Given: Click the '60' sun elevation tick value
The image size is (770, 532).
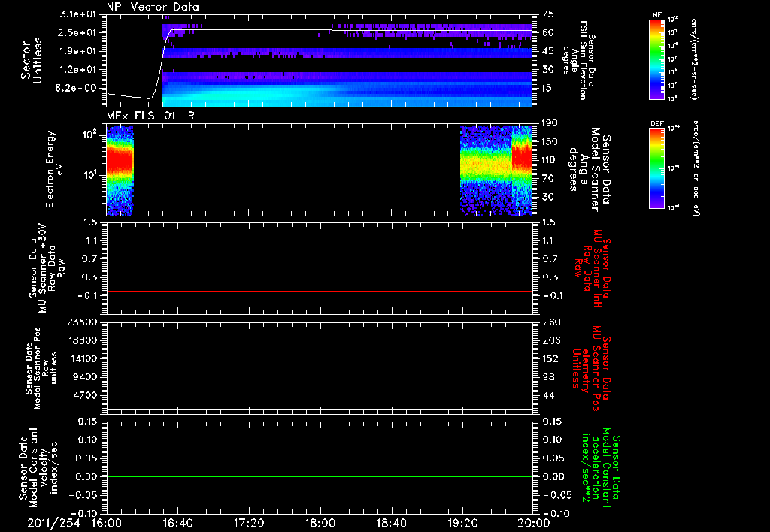Looking at the screenshot, I should 548,32.
